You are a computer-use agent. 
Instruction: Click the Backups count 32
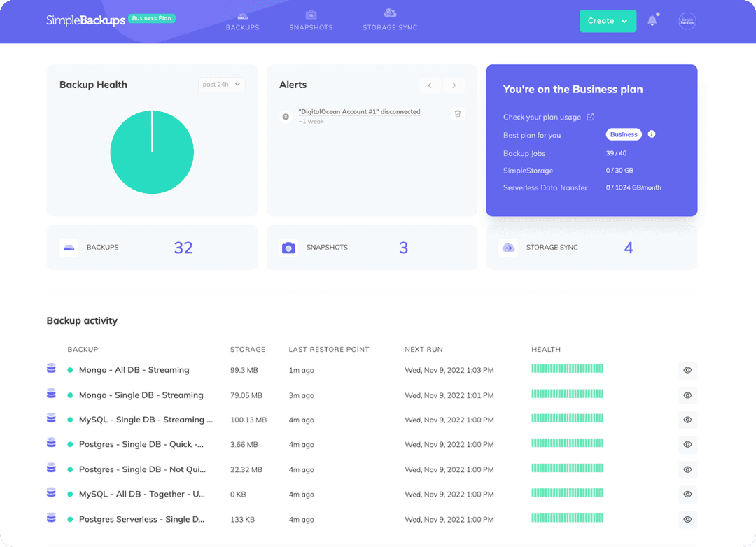pos(183,248)
